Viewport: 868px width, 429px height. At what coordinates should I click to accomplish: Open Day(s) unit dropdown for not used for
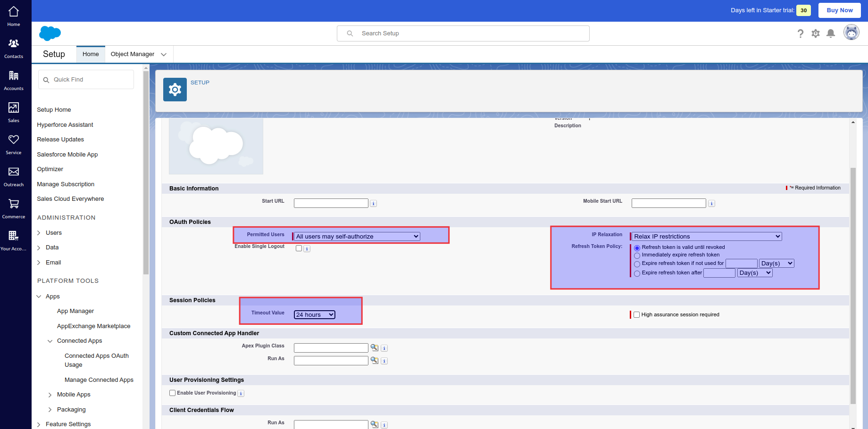[x=776, y=263]
